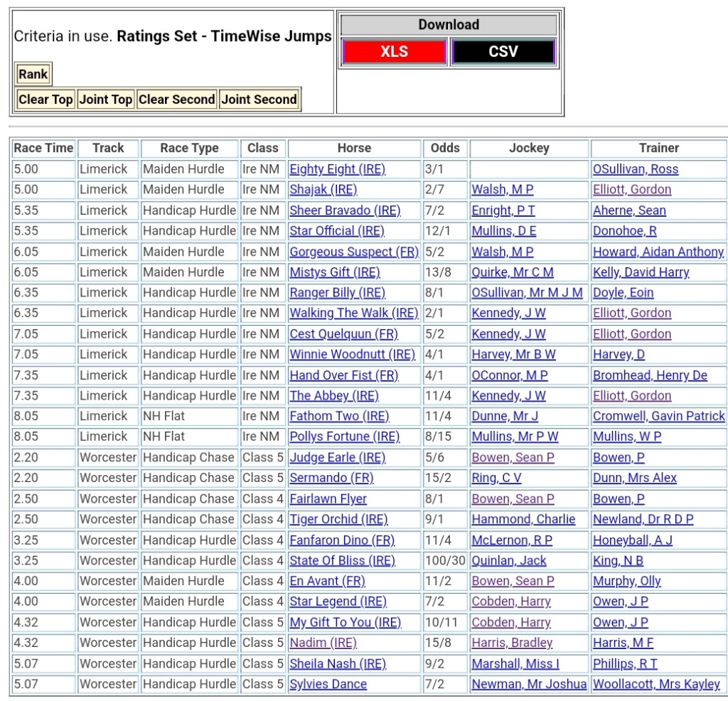Open horse Eighty Eight (IRE)
This screenshot has width=728, height=701.
pos(337,169)
